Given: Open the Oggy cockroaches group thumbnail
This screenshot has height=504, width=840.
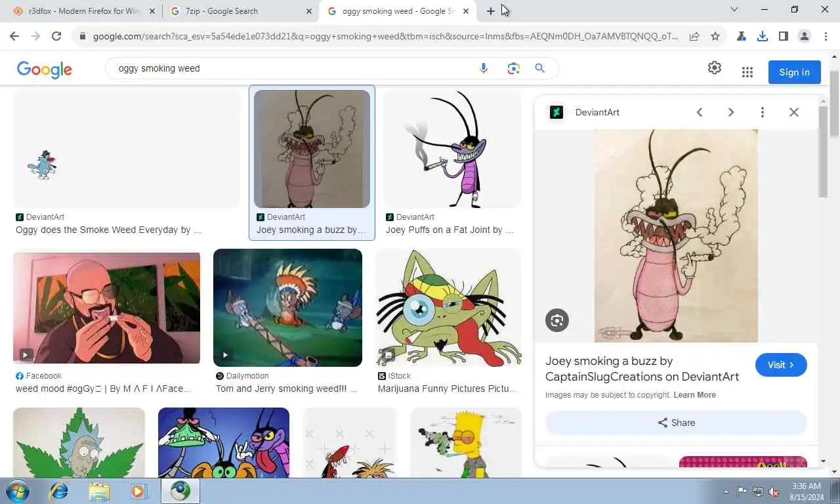Looking at the screenshot, I should click(224, 442).
